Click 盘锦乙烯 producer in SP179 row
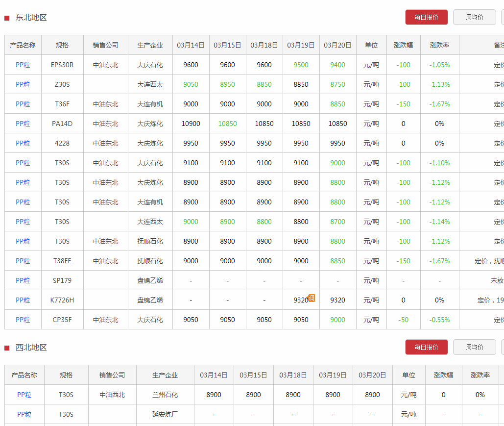 [150, 280]
